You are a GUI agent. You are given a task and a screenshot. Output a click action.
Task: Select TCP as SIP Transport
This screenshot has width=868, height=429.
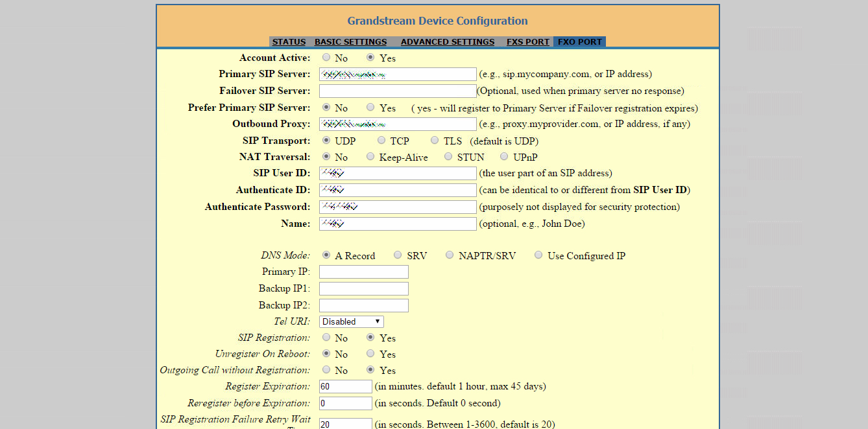(x=381, y=141)
